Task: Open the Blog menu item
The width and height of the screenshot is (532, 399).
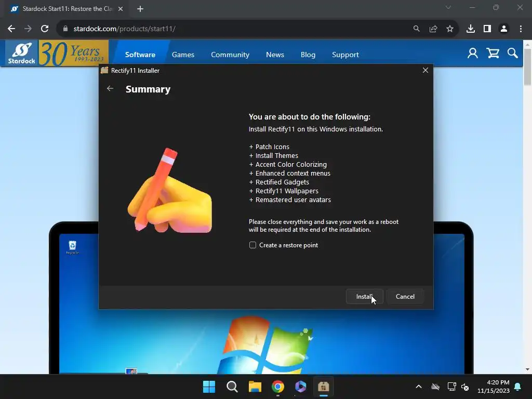Action: [308, 55]
